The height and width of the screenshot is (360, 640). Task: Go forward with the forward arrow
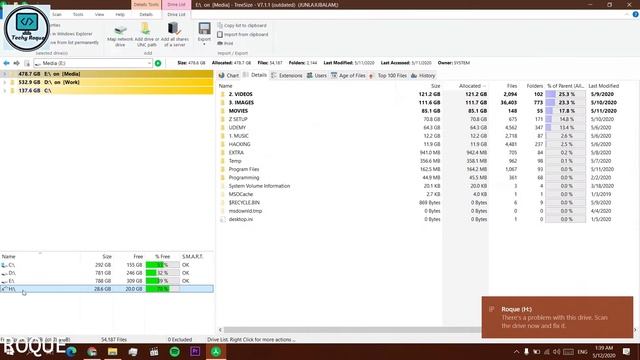(16, 63)
